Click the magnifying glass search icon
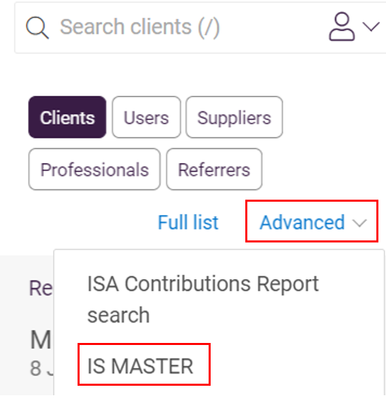The height and width of the screenshot is (400, 386). pyautogui.click(x=37, y=28)
